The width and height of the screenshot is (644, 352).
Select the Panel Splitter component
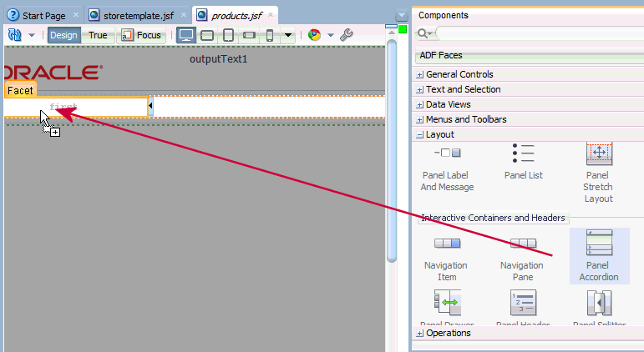(x=599, y=307)
